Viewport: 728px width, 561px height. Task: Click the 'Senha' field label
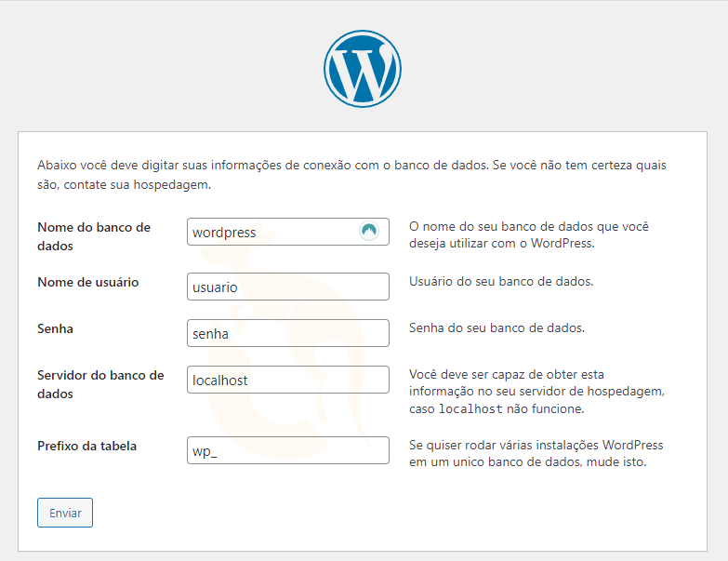[55, 328]
